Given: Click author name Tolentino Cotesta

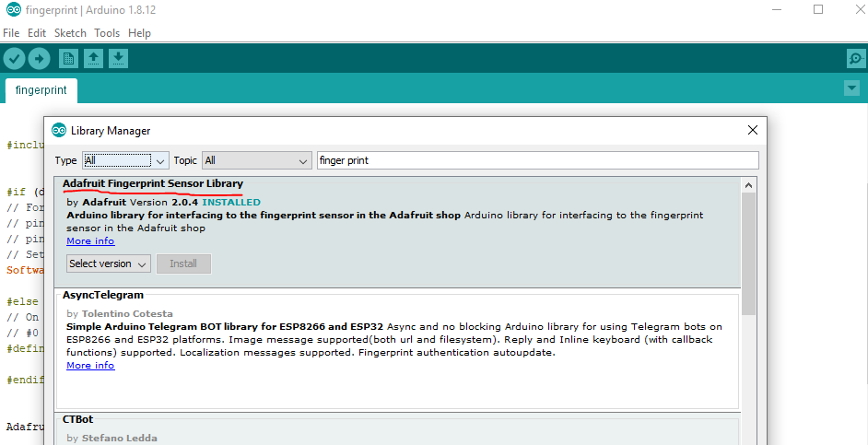Looking at the screenshot, I should pyautogui.click(x=127, y=313).
